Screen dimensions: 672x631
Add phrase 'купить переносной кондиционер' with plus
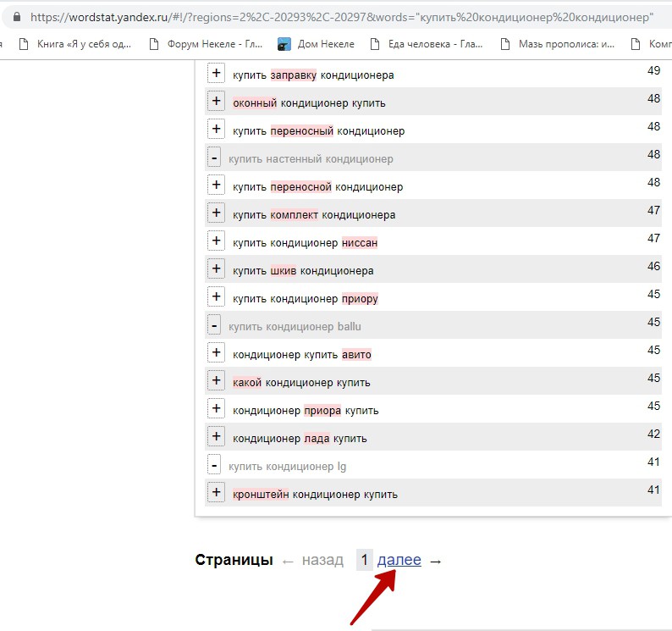coord(216,185)
